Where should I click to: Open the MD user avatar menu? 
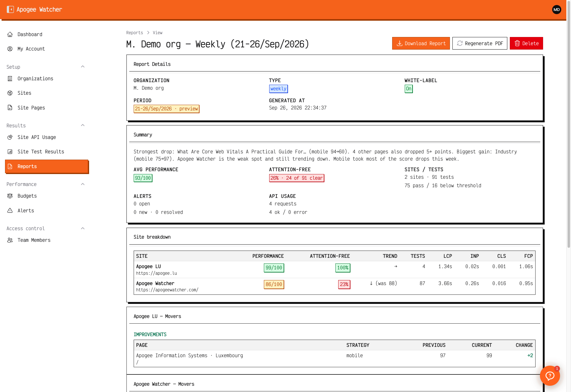[557, 9]
